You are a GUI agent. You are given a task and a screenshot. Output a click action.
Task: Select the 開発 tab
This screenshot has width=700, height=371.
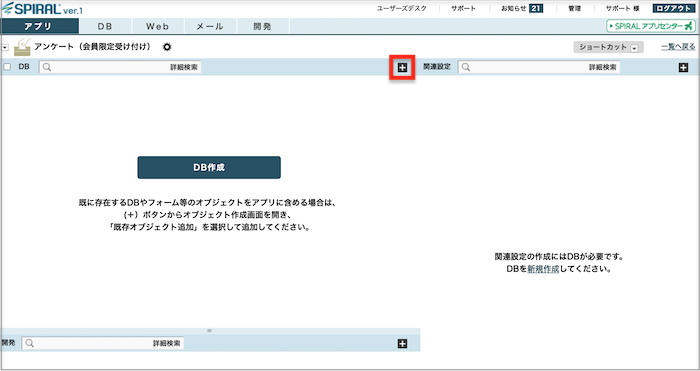pos(262,26)
